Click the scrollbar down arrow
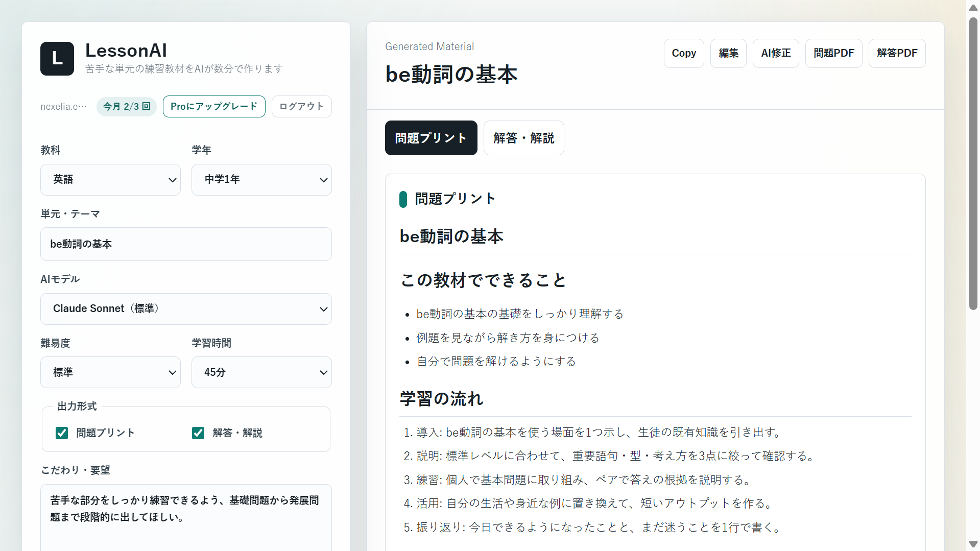Screen dimensions: 980x551 [x=973, y=544]
